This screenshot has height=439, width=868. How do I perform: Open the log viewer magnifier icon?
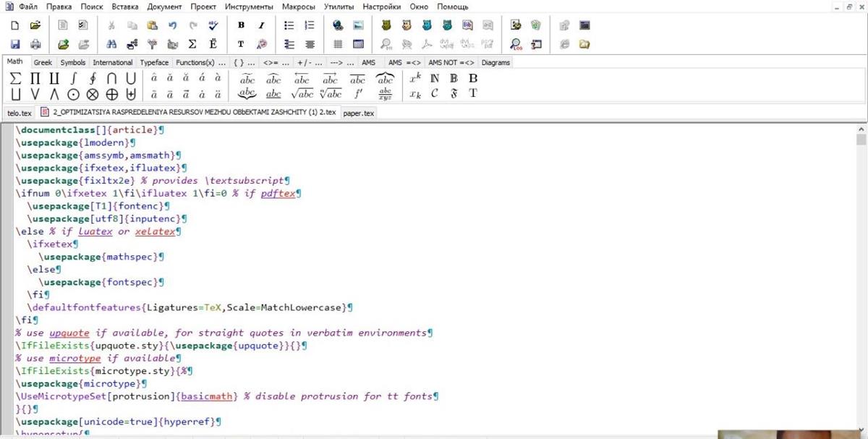516,44
